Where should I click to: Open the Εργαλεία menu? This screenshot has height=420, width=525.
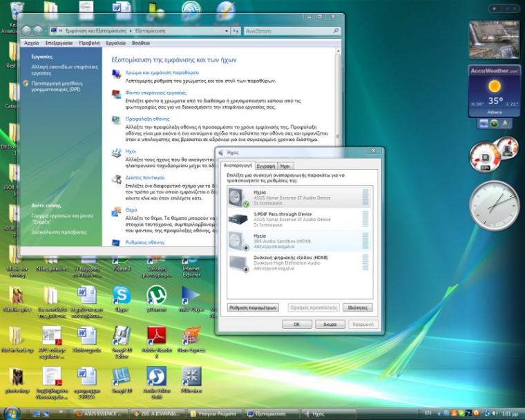point(115,43)
